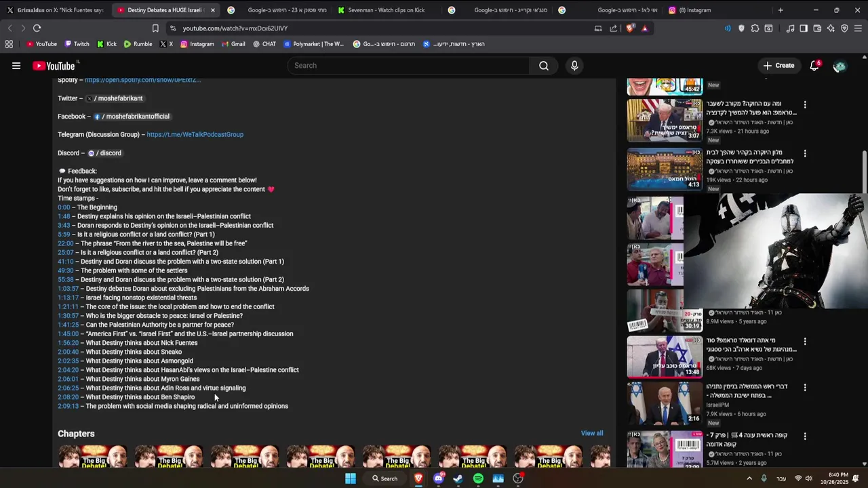Viewport: 868px width, 488px height.
Task: Jump to timestamp 1:13:17 existential threats
Action: tap(68, 298)
